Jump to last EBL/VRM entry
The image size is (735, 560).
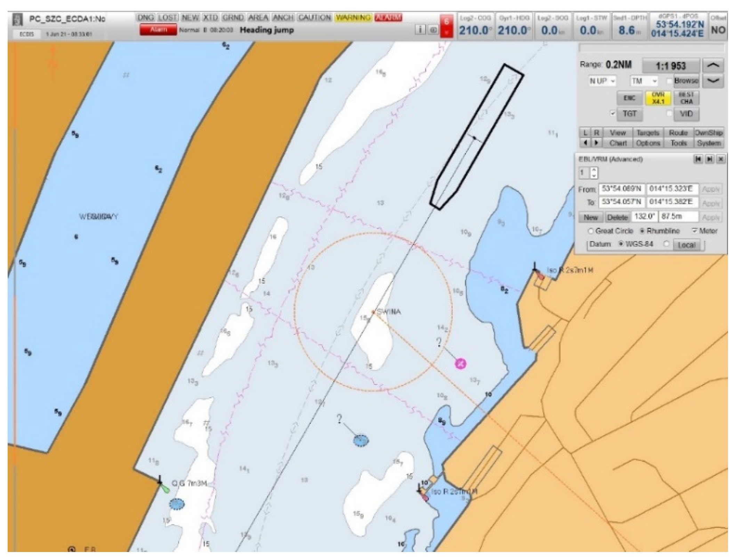click(x=709, y=159)
